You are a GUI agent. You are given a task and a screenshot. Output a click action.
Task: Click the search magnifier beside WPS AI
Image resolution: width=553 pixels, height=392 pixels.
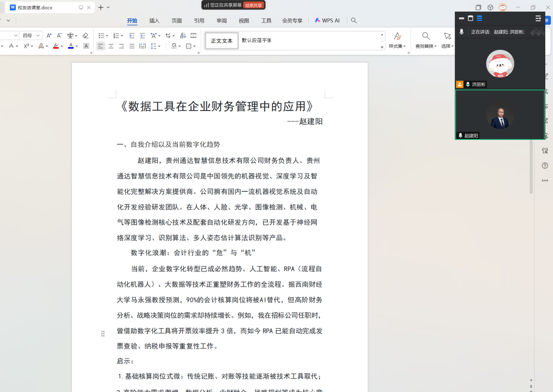point(354,20)
